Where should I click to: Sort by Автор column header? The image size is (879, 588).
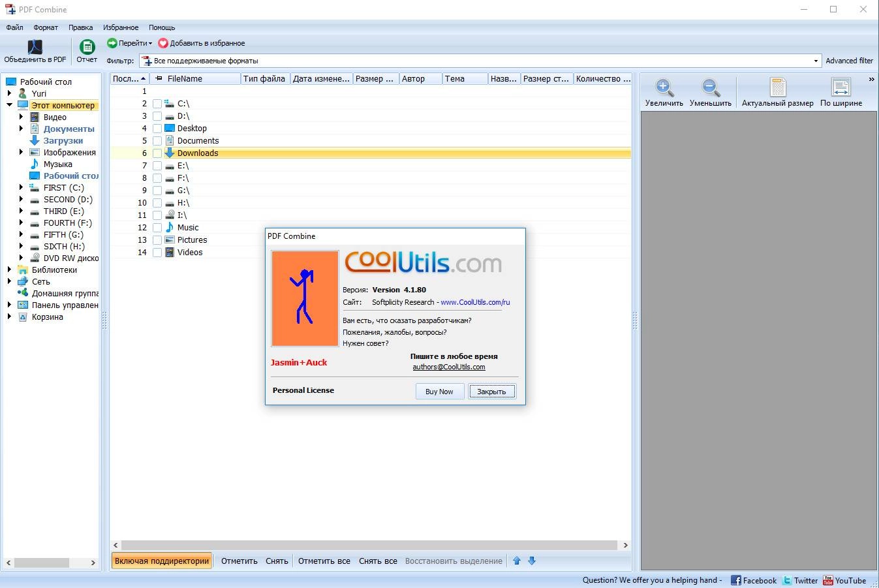pyautogui.click(x=420, y=79)
